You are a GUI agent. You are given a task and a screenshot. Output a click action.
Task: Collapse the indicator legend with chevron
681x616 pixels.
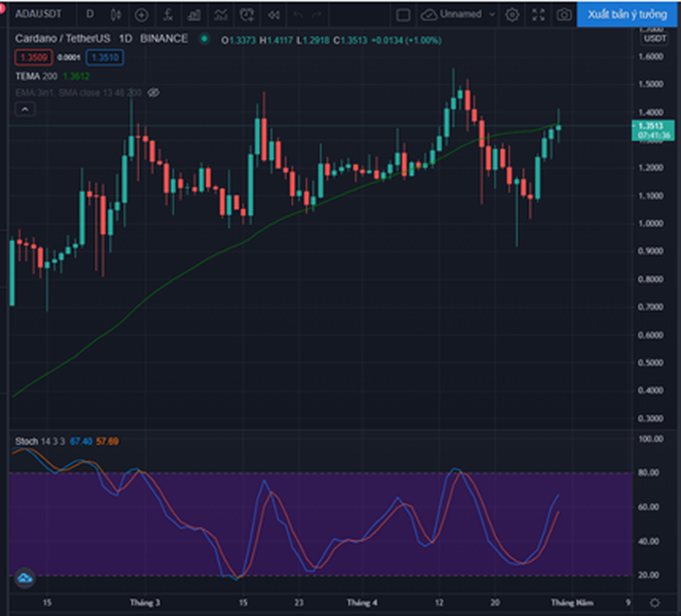[25, 109]
